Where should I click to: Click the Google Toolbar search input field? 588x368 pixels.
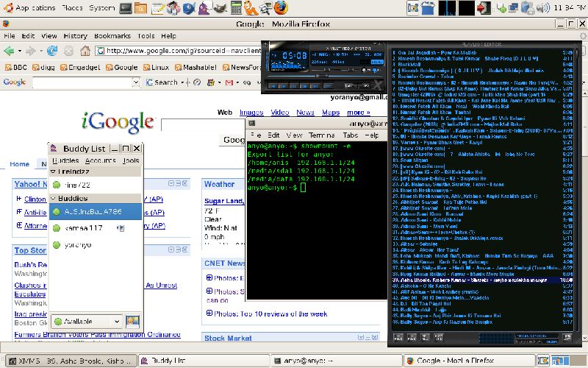(82, 82)
